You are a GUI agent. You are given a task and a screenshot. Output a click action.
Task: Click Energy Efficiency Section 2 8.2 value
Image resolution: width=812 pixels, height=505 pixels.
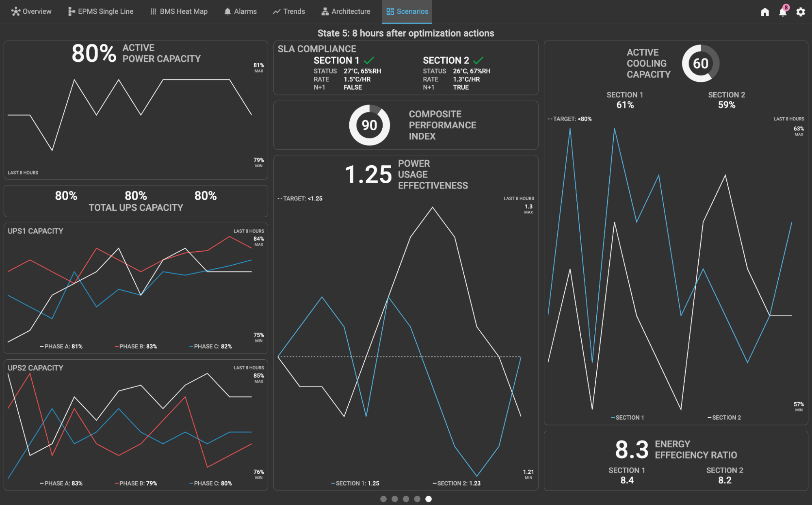tap(725, 480)
